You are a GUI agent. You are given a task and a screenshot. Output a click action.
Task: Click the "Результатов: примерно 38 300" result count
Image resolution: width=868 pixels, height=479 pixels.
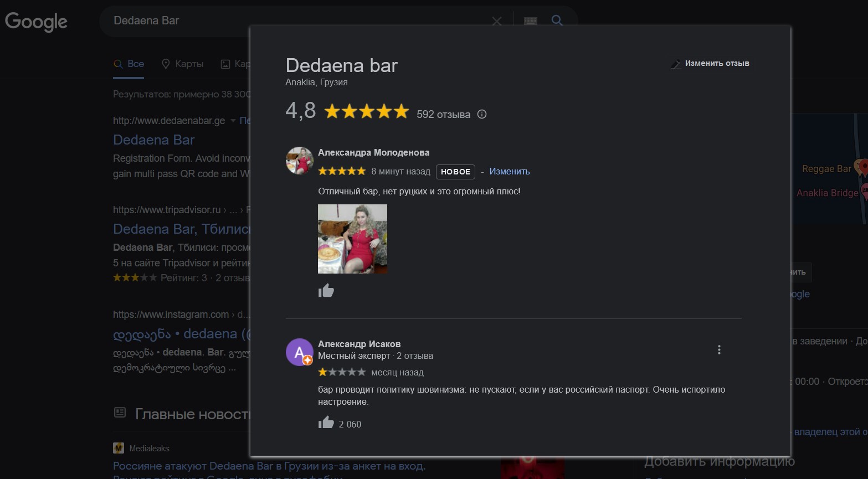pyautogui.click(x=182, y=95)
